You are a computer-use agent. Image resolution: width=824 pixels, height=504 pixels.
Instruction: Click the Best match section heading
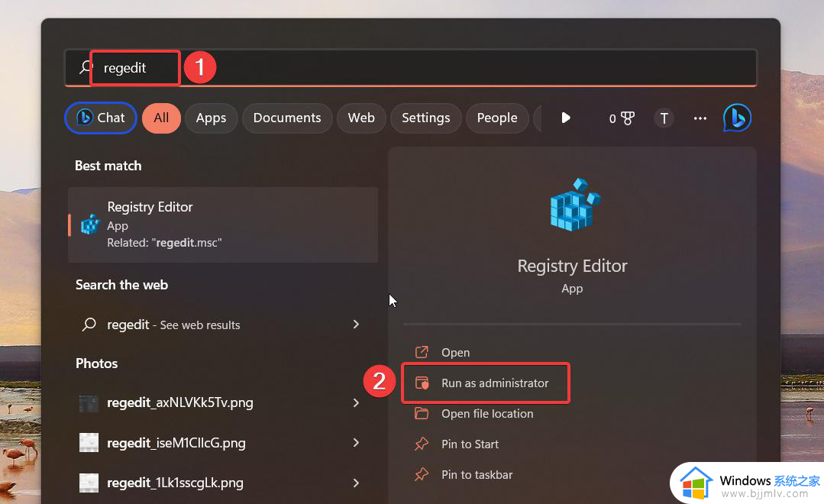coord(108,166)
